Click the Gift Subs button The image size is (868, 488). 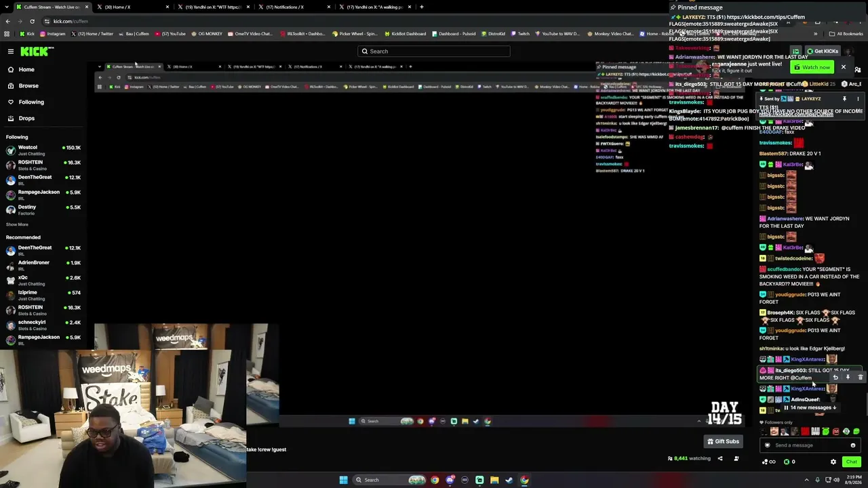coord(723,441)
